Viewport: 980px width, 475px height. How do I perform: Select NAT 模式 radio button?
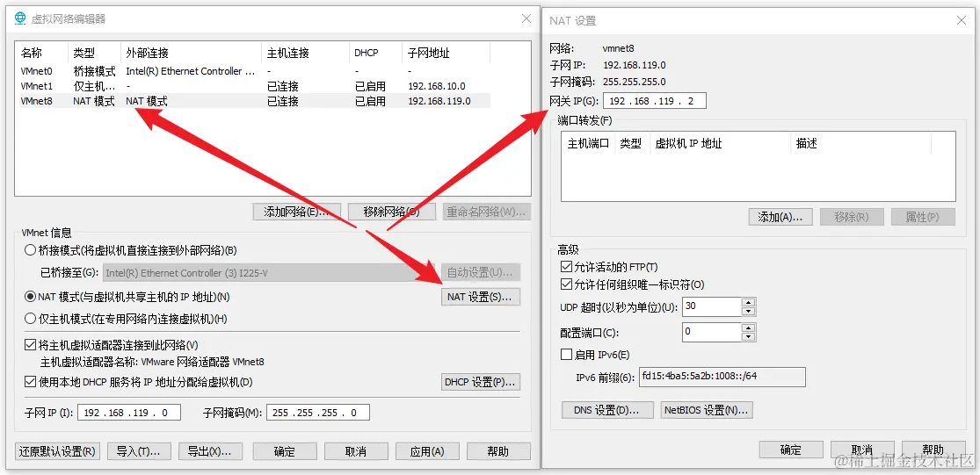click(30, 297)
